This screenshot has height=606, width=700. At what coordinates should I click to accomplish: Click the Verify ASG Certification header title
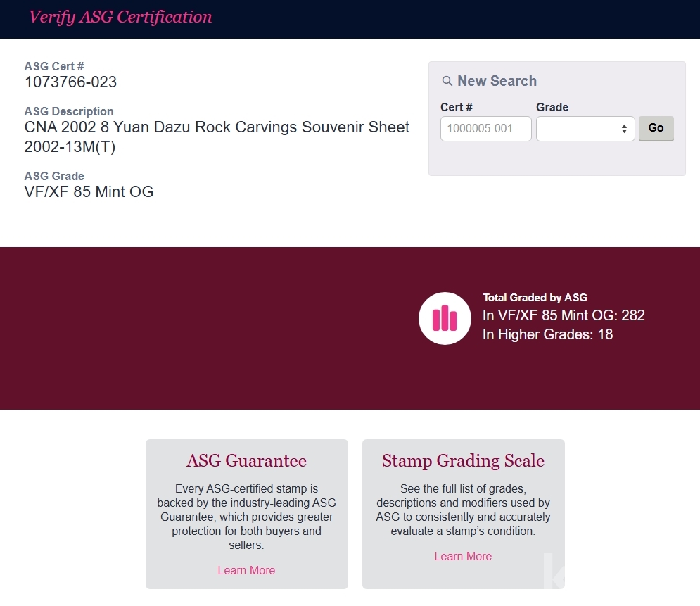coord(120,17)
